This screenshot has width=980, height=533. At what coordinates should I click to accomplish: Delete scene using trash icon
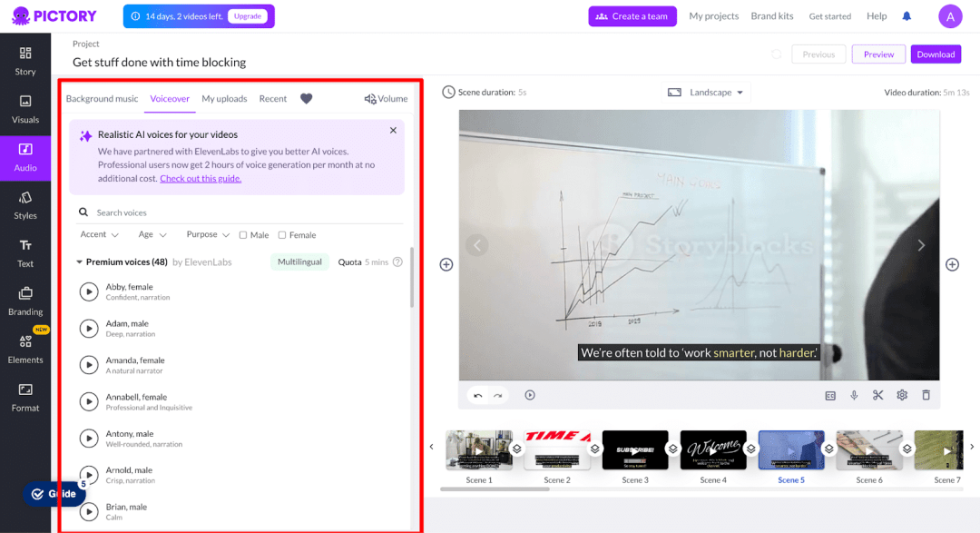(x=926, y=395)
